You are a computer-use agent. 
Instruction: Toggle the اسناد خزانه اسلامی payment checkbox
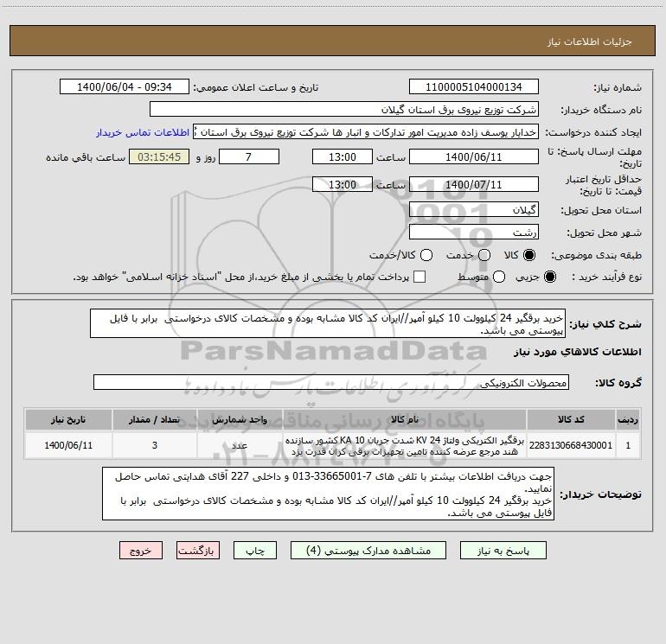tap(419, 277)
